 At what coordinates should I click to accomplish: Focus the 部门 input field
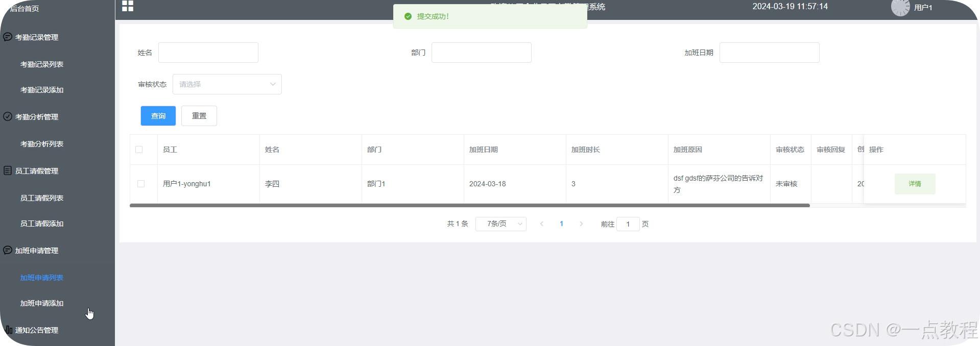(x=482, y=53)
